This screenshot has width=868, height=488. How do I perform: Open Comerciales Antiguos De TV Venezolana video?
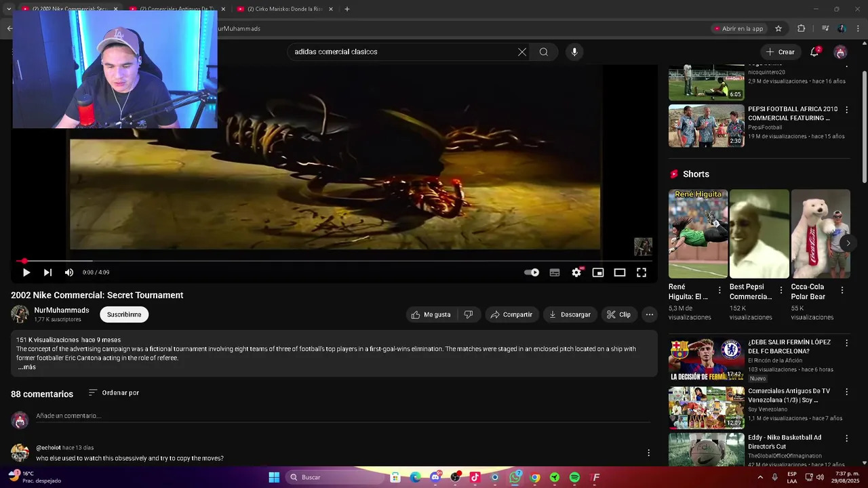[707, 408]
